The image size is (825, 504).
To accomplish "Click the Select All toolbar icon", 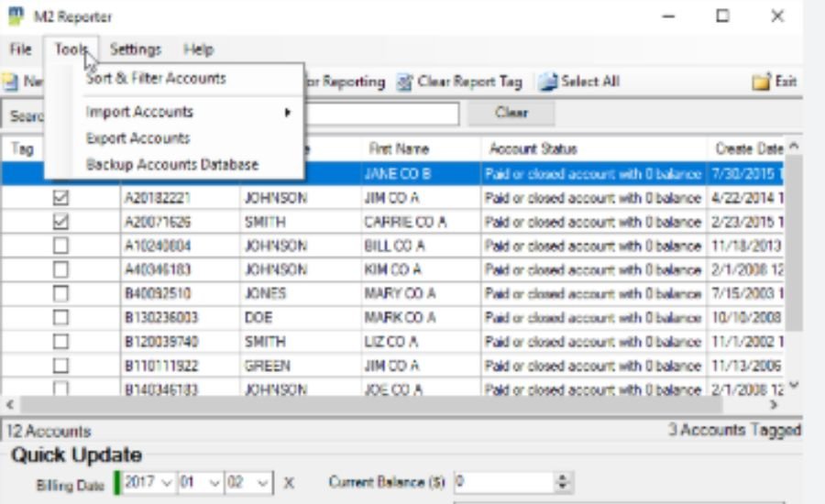I will [x=547, y=82].
